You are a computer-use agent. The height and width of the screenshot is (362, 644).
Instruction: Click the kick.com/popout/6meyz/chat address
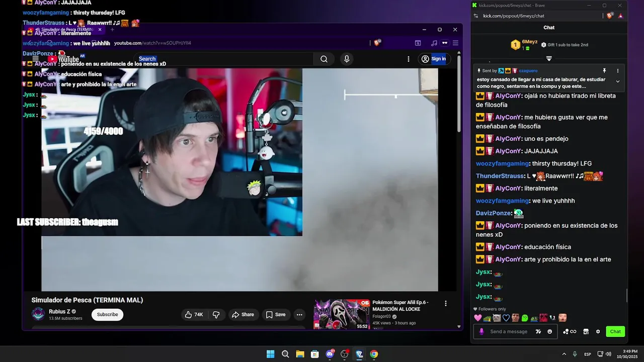[x=514, y=16]
